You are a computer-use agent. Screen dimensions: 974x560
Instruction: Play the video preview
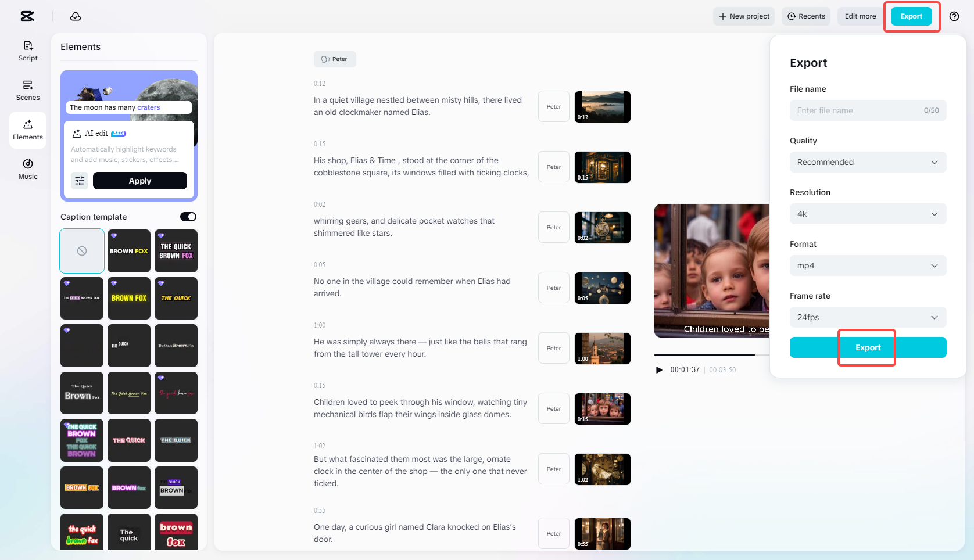click(659, 370)
